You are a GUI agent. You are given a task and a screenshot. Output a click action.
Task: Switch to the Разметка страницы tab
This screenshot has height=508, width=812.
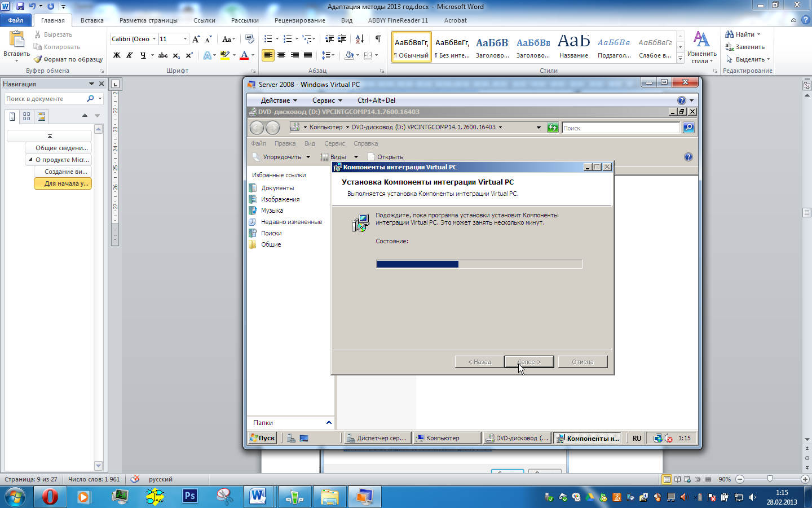tap(148, 20)
